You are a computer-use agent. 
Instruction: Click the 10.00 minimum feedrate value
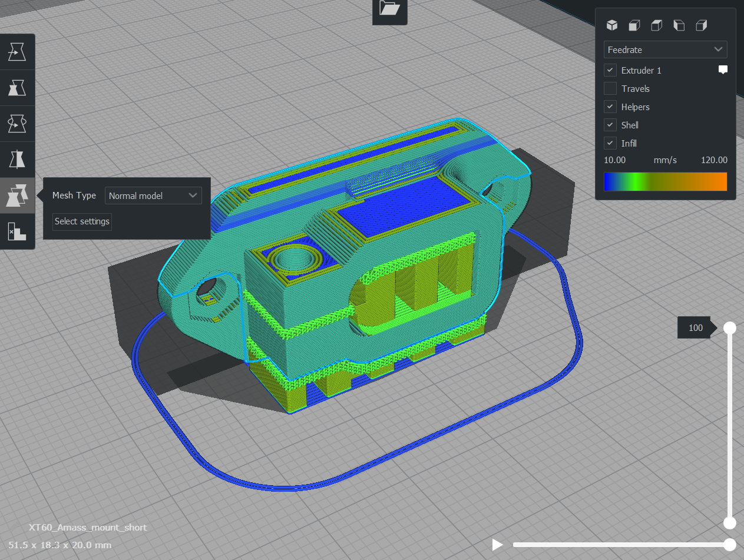tap(614, 160)
